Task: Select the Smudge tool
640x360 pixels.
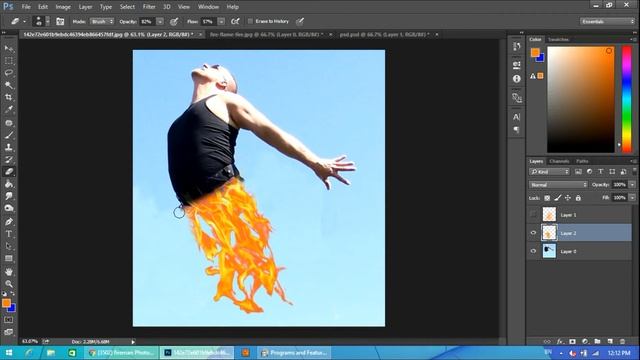Action: 9,196
